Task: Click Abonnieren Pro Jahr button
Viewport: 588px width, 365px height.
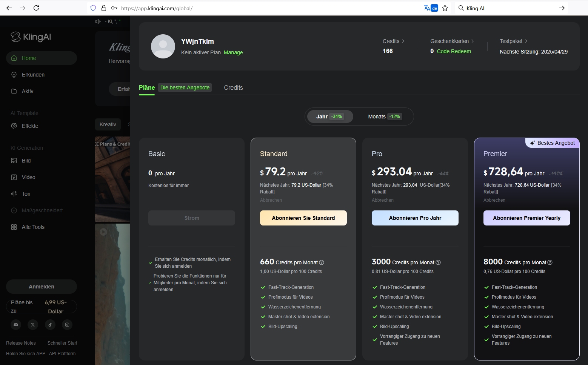Action: tap(415, 218)
